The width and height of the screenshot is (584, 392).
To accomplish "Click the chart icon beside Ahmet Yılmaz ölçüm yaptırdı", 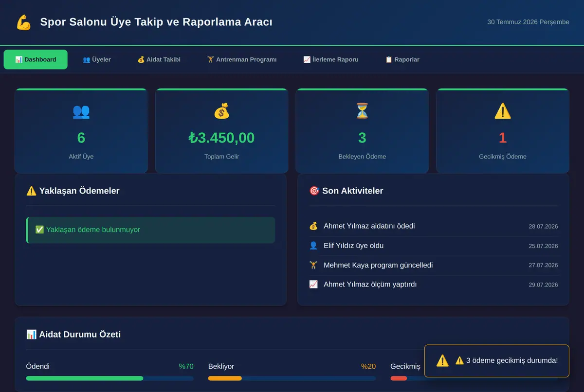I will tap(313, 285).
